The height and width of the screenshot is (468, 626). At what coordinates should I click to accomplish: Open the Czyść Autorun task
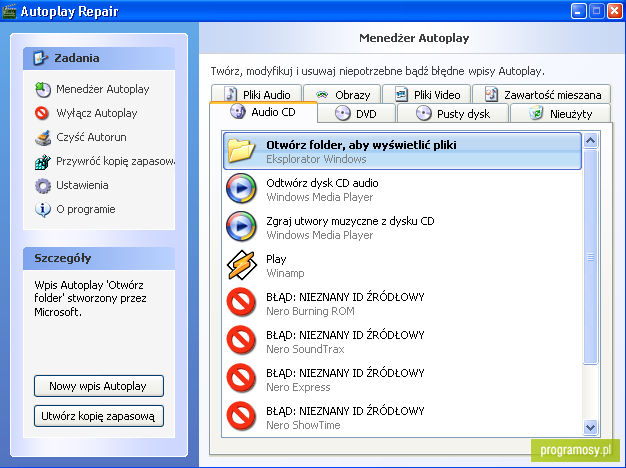tap(91, 137)
